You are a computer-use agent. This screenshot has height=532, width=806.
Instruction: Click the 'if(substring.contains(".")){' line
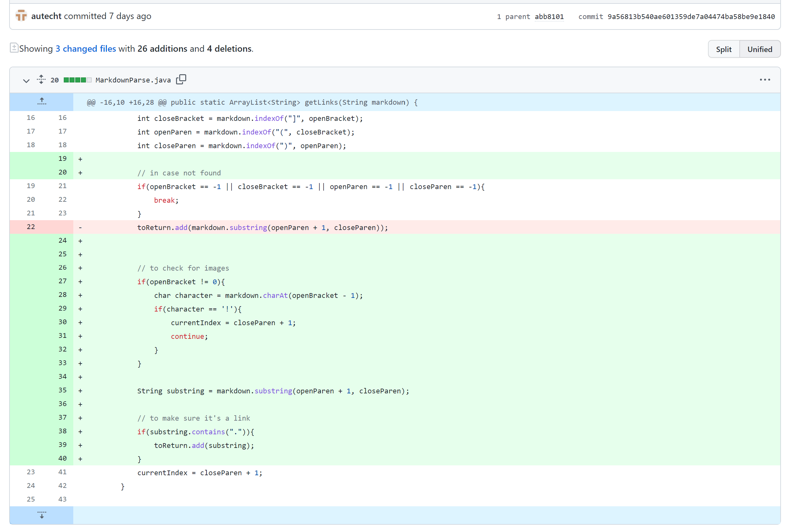click(x=196, y=431)
